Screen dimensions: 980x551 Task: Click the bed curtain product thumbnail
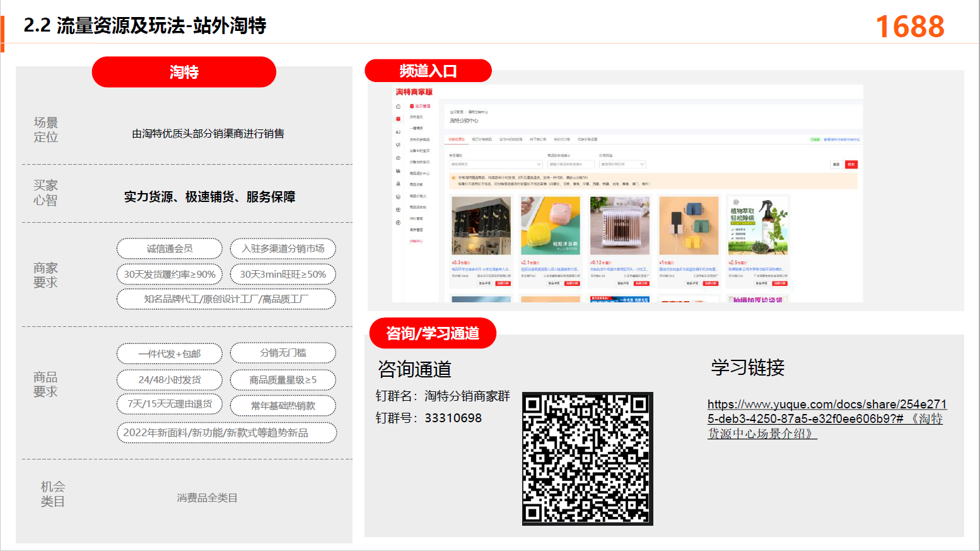pos(481,225)
